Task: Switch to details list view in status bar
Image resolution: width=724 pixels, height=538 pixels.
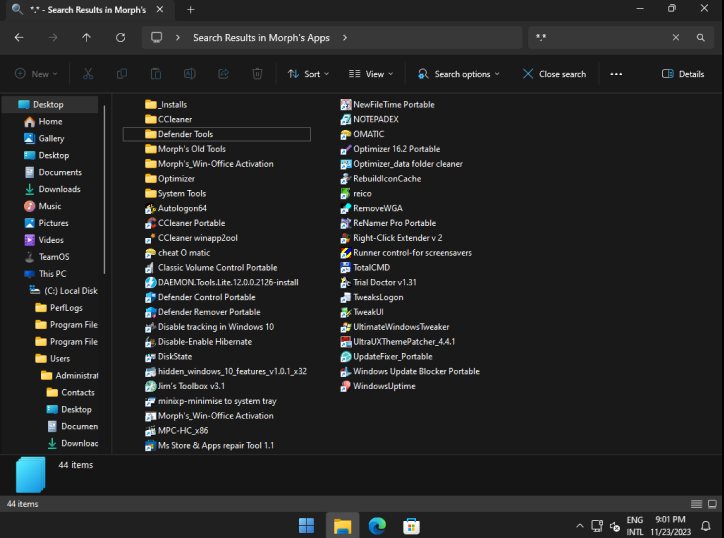Action: tap(696, 504)
